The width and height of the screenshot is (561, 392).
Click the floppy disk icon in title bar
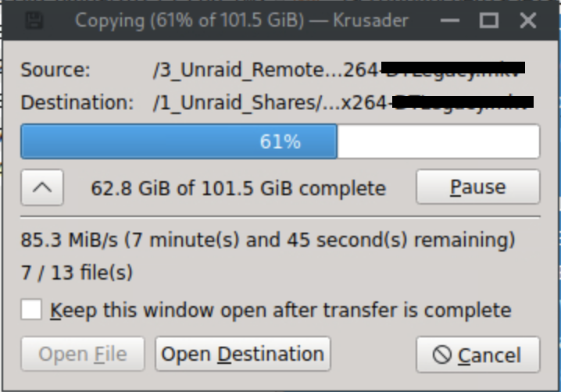pos(34,20)
